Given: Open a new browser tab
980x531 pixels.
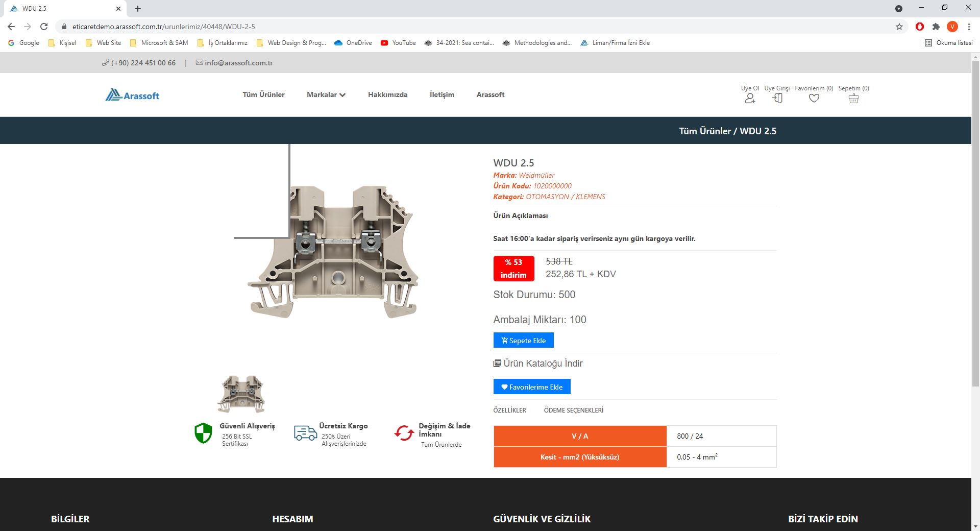Looking at the screenshot, I should click(138, 9).
